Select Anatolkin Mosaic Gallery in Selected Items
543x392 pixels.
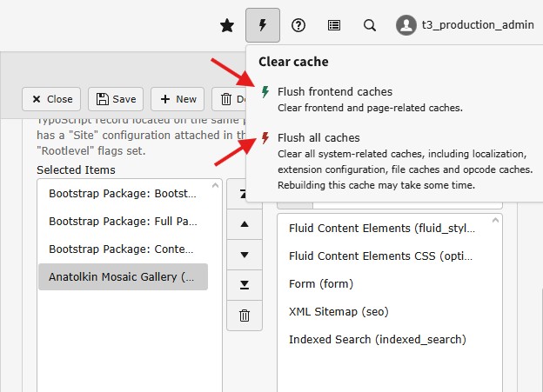point(123,277)
